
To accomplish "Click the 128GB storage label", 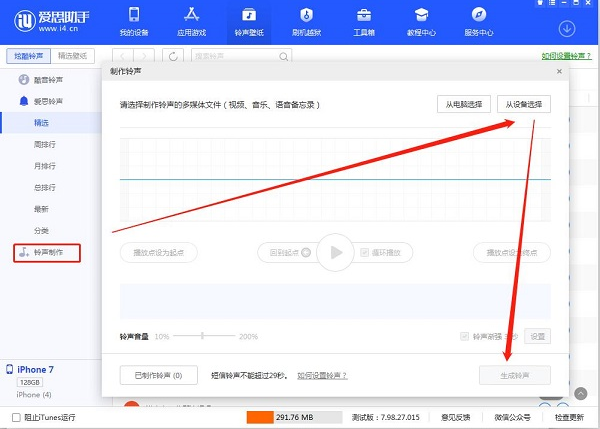I will pyautogui.click(x=30, y=382).
